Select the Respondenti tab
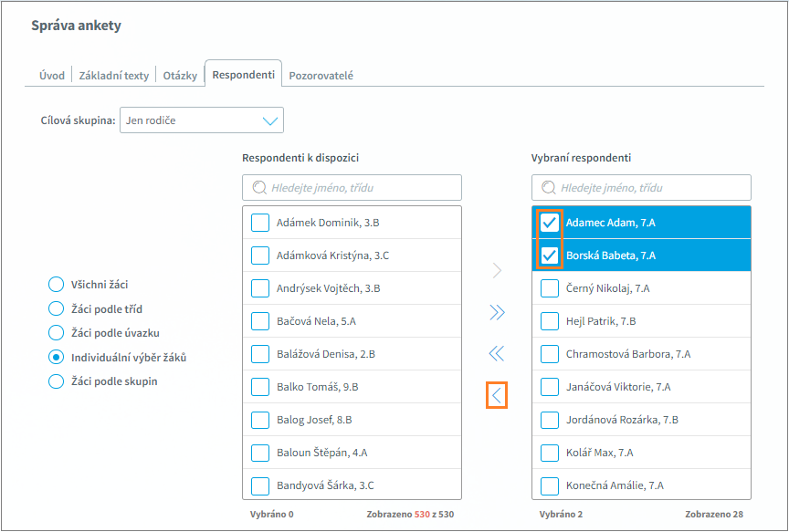This screenshot has height=532, width=789. click(244, 75)
